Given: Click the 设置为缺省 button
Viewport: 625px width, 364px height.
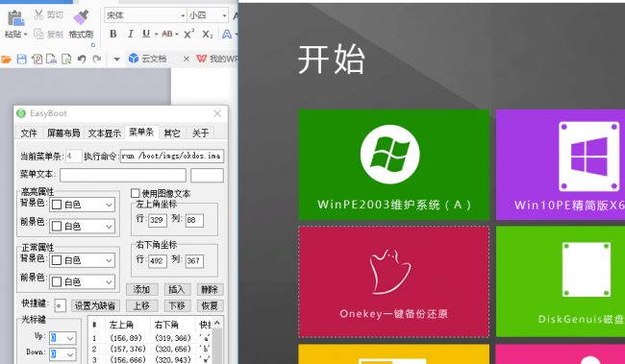Looking at the screenshot, I should point(95,305).
